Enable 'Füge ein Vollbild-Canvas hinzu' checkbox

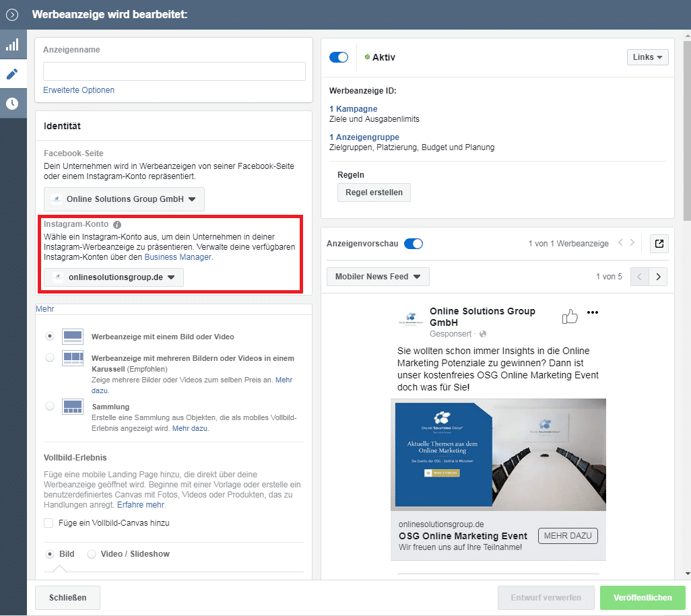tap(48, 523)
